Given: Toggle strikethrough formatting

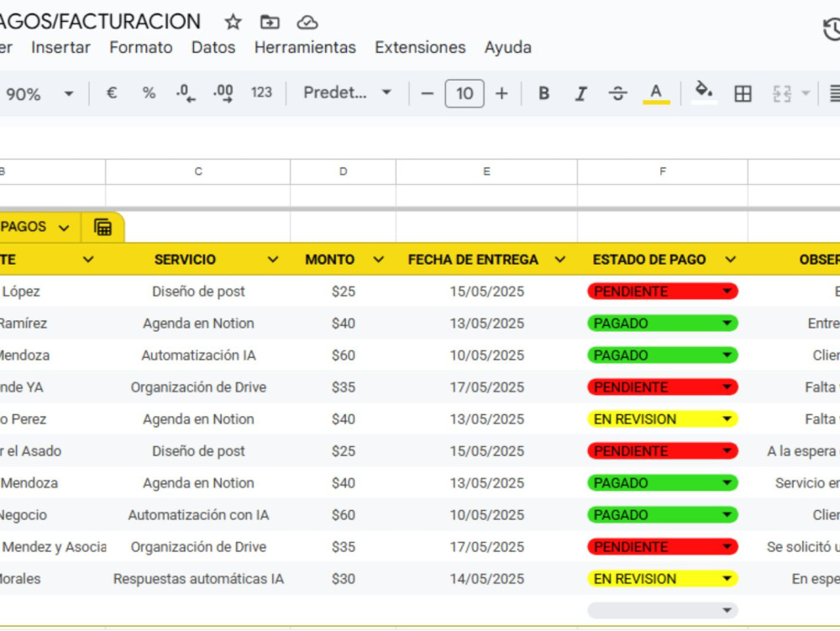Looking at the screenshot, I should point(617,94).
